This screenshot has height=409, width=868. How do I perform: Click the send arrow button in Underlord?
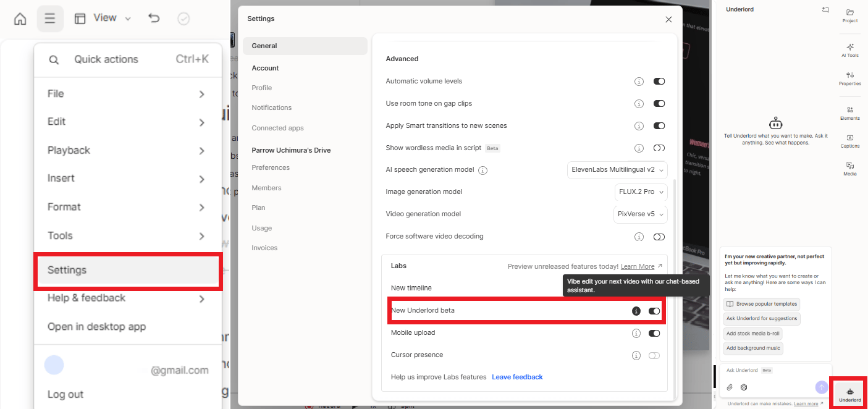(x=821, y=387)
